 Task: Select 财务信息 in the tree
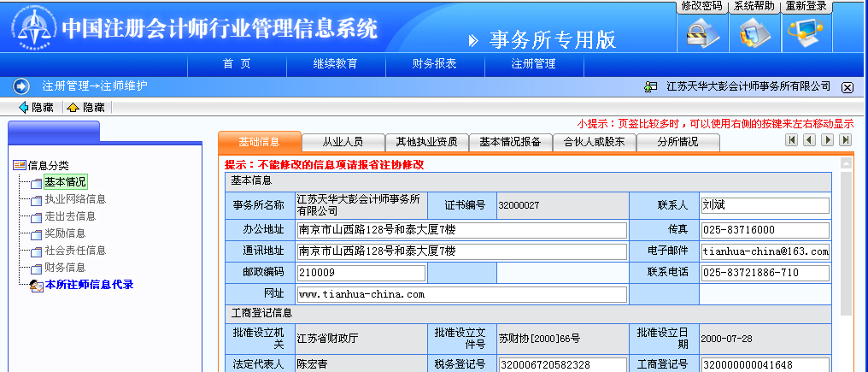point(65,268)
